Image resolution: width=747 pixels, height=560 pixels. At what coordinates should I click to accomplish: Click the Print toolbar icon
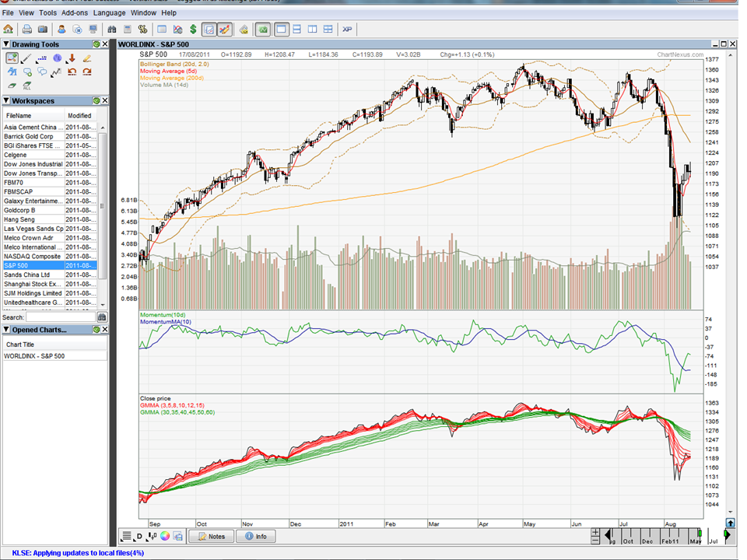pyautogui.click(x=26, y=29)
